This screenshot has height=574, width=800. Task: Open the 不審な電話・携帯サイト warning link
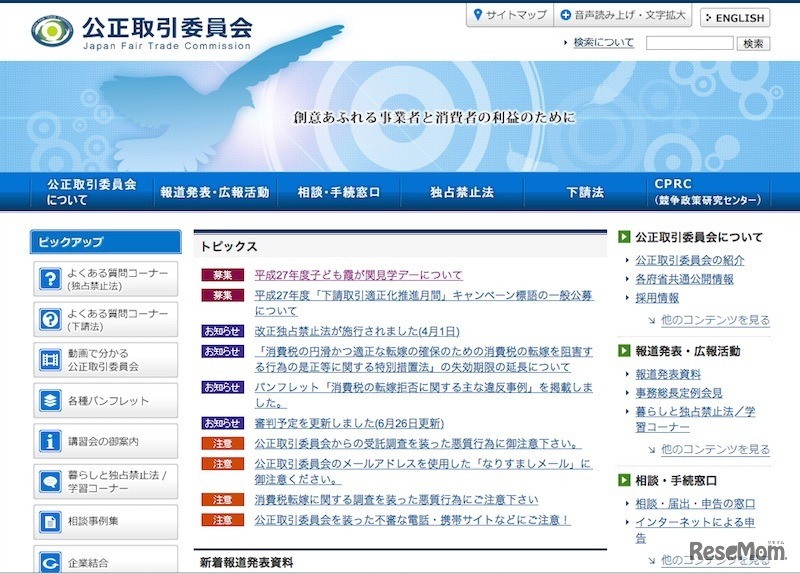[x=412, y=520]
